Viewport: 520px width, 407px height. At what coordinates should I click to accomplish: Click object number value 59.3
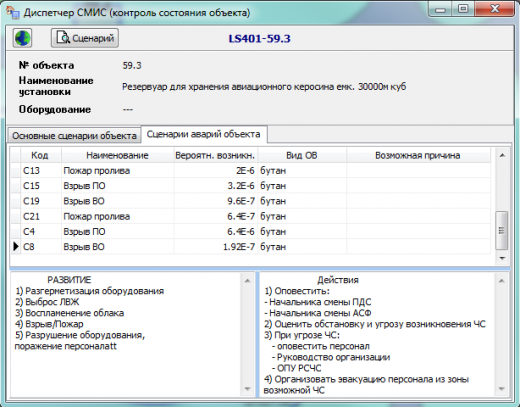pos(132,65)
